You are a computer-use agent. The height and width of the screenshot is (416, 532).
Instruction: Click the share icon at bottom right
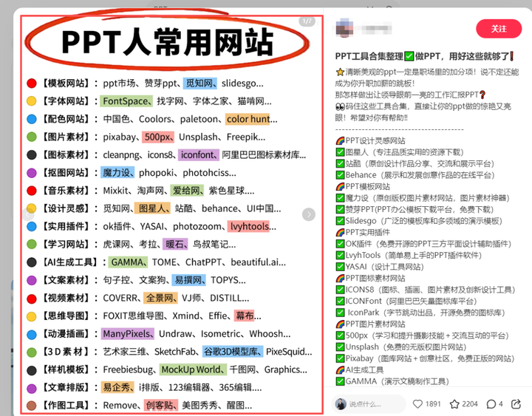pyautogui.click(x=516, y=403)
